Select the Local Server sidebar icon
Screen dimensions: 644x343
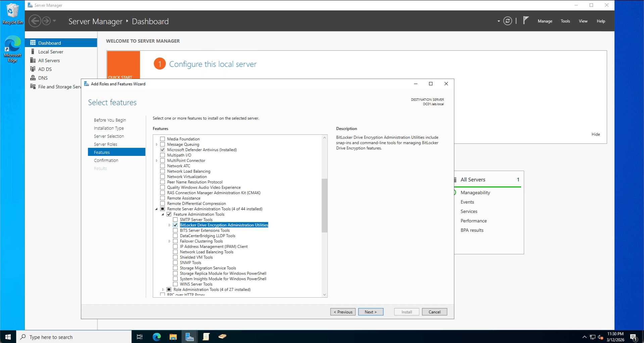pyautogui.click(x=33, y=51)
